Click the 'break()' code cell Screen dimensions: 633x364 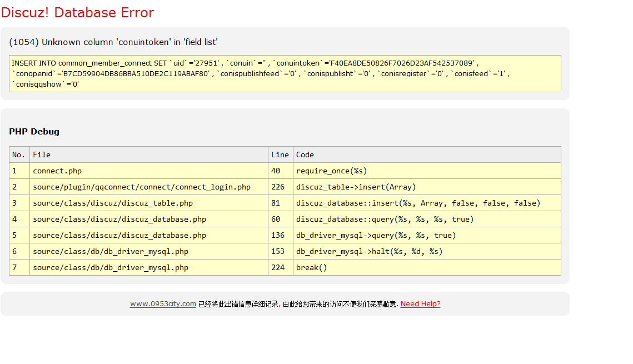427,267
